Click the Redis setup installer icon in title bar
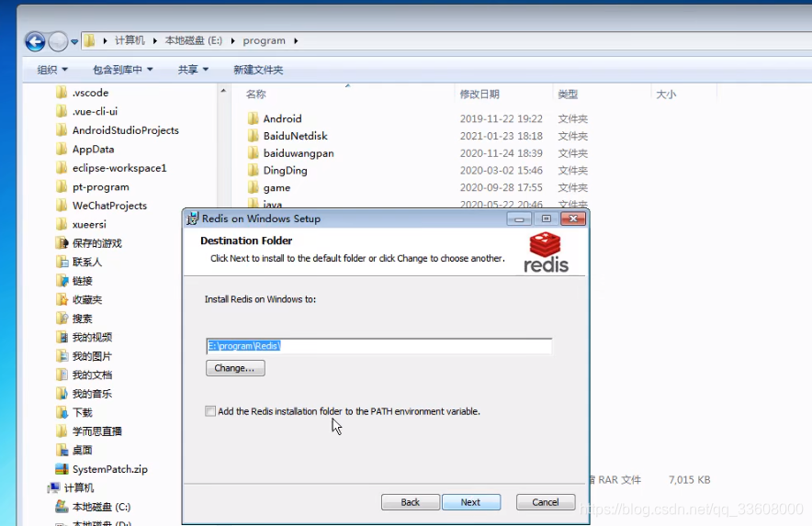The height and width of the screenshot is (526, 812). click(192, 218)
